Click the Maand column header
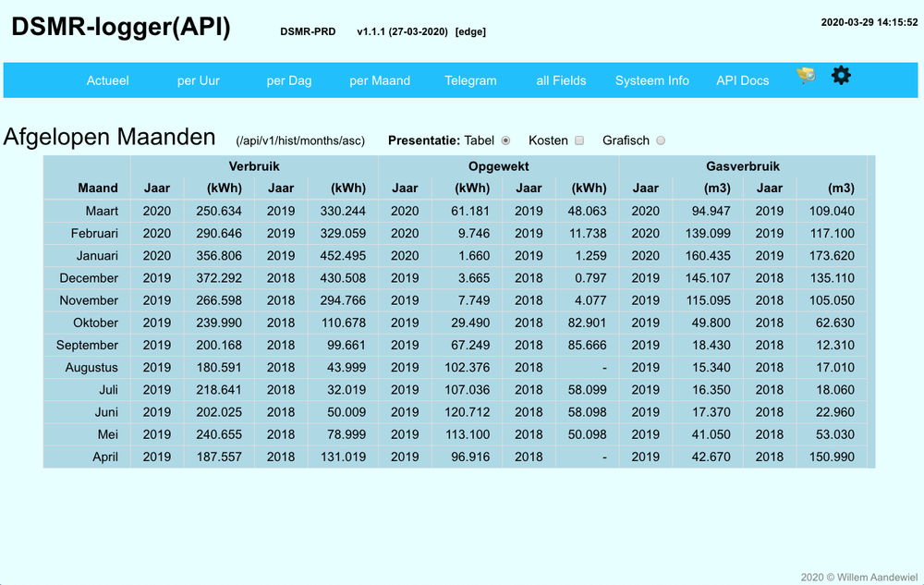The image size is (924, 585). 98,188
